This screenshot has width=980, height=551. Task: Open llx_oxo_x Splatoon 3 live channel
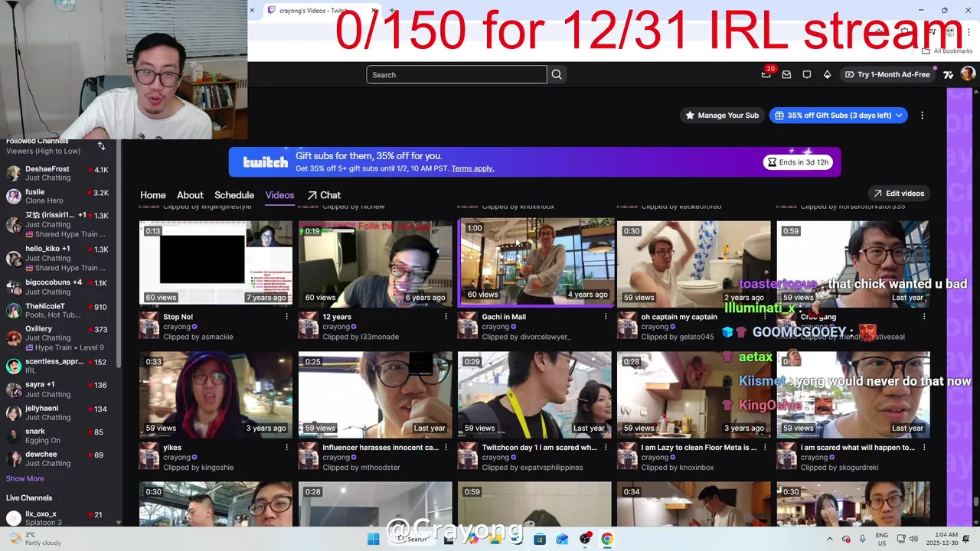pos(59,518)
